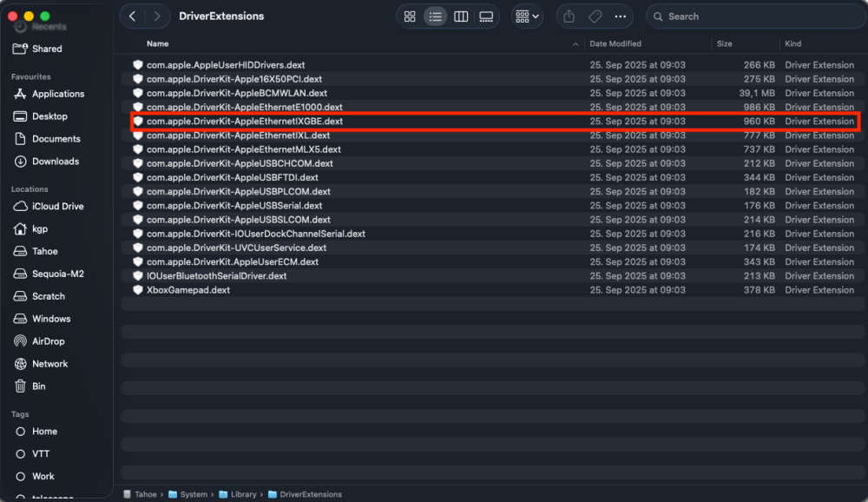This screenshot has width=868, height=502.
Task: Select com.apple.DriverKit-AppleBCMWLAN.dext file
Action: (x=493, y=93)
